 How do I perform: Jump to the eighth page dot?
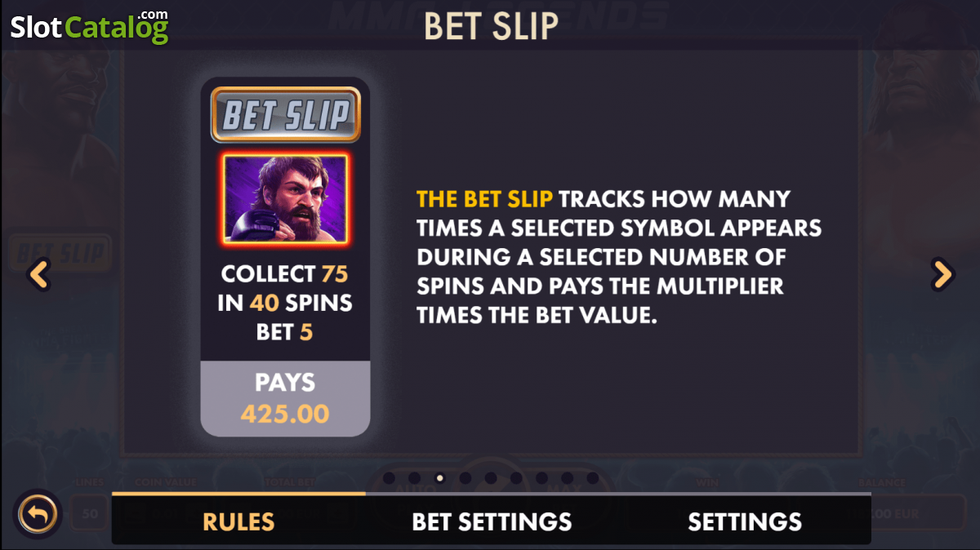pyautogui.click(x=567, y=478)
